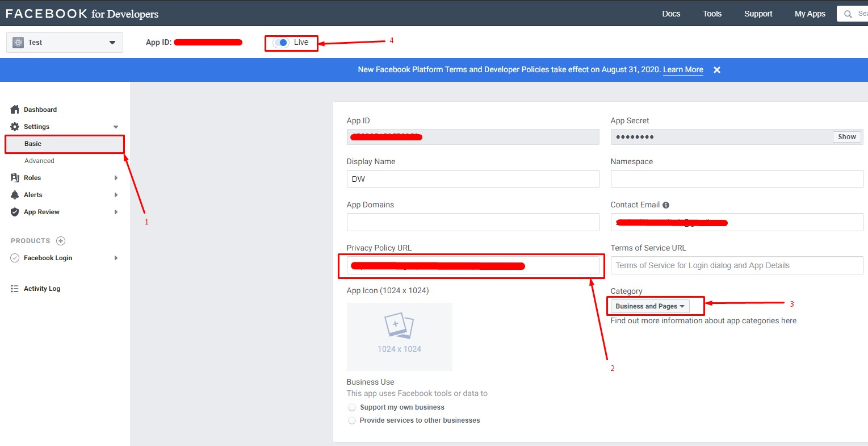The image size is (868, 446).
Task: Expand the Alerts submenu arrow
Action: coord(116,195)
